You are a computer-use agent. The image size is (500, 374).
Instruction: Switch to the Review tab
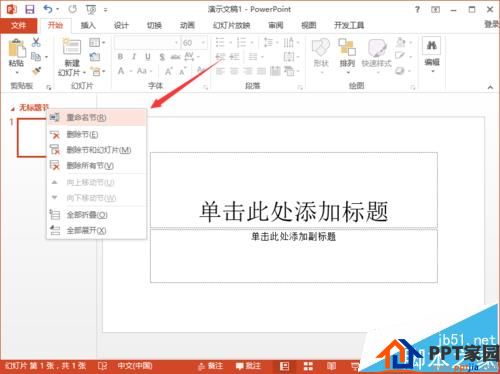pyautogui.click(x=276, y=25)
